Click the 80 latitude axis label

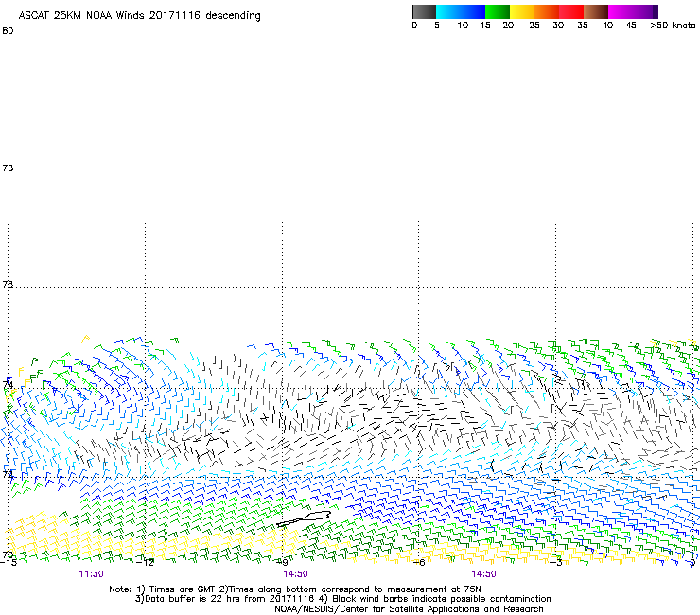click(8, 31)
